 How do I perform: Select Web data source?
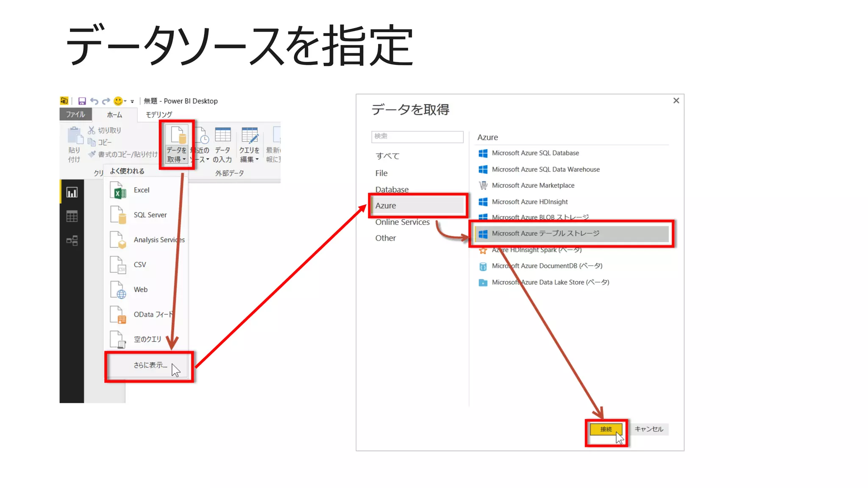[146, 289]
